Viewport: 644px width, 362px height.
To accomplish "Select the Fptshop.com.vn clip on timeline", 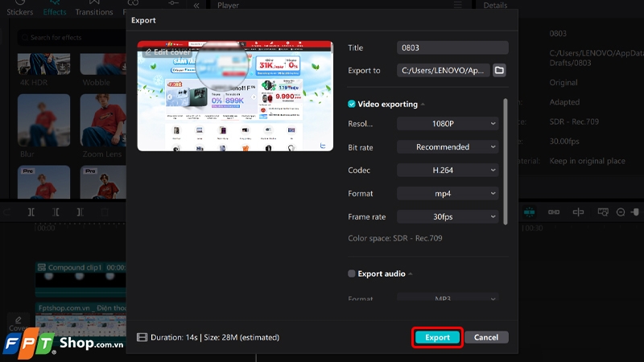I will pos(80,319).
